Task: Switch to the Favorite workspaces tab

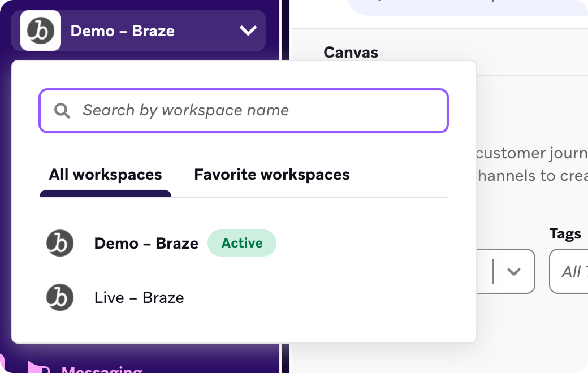Action: click(272, 175)
